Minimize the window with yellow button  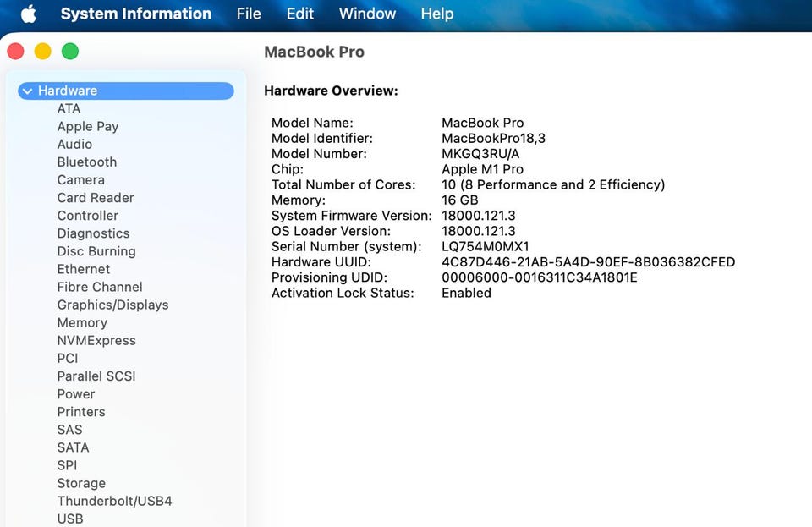[x=43, y=52]
